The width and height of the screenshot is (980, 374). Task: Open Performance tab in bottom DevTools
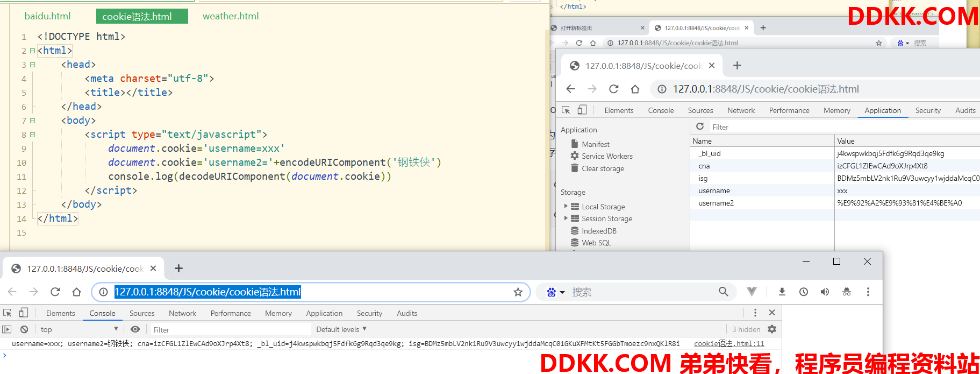[231, 313]
